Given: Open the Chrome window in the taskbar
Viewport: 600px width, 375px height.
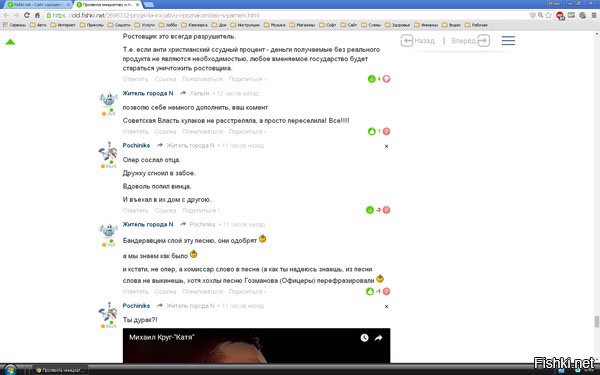Looking at the screenshot, I should (x=59, y=370).
